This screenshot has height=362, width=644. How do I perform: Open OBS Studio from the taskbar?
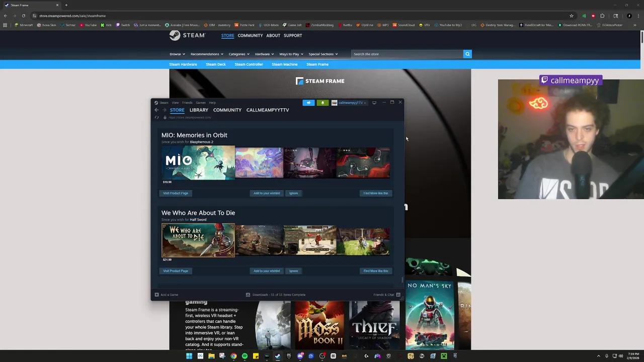point(322,356)
